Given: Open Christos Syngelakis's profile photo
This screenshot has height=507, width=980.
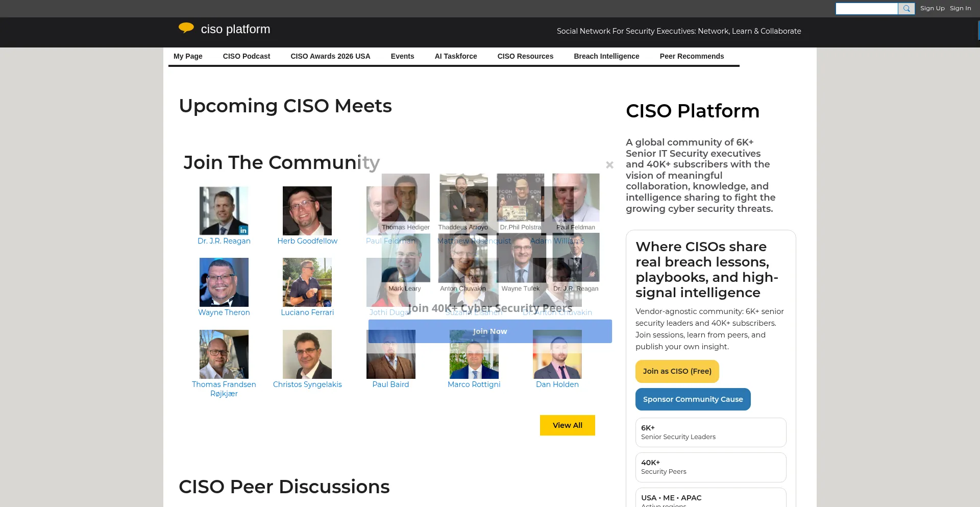Looking at the screenshot, I should 307,354.
